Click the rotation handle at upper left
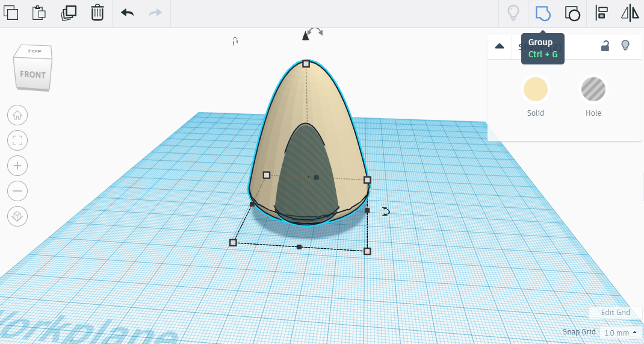This screenshot has height=344, width=644. [235, 41]
